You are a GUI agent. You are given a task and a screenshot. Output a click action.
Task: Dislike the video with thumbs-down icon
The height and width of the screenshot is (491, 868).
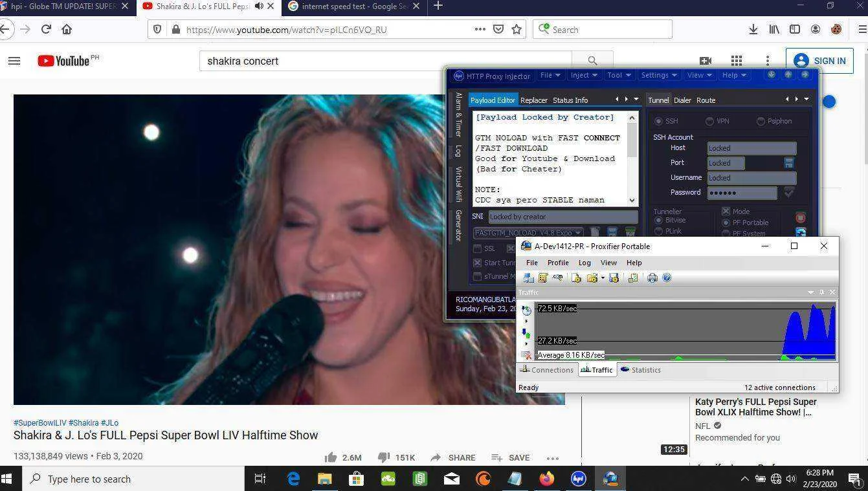click(384, 457)
